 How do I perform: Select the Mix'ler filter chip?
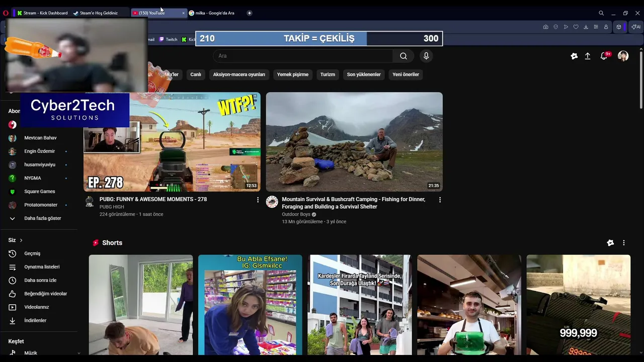click(x=171, y=74)
